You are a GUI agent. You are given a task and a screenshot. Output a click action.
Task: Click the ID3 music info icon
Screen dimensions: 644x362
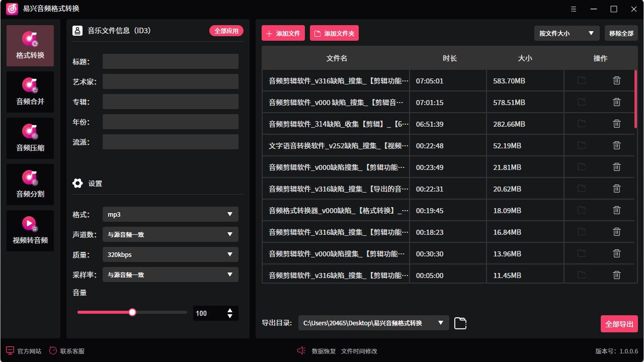point(77,30)
